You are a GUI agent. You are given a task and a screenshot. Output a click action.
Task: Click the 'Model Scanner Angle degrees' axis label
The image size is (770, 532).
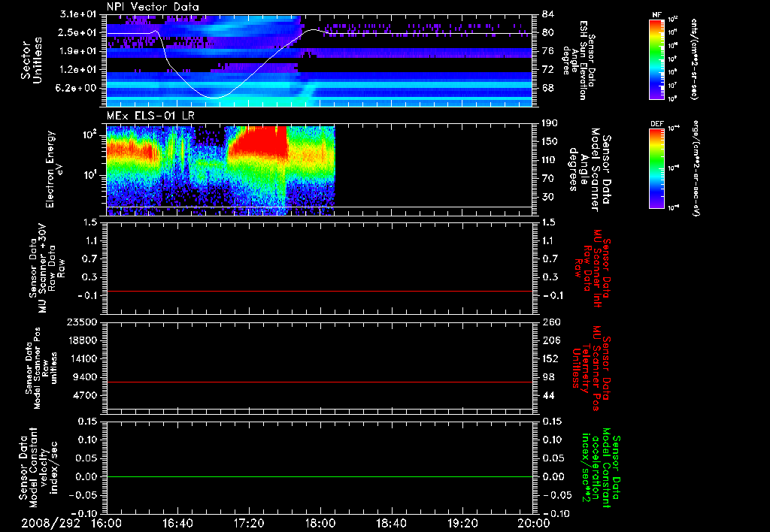tap(590, 170)
